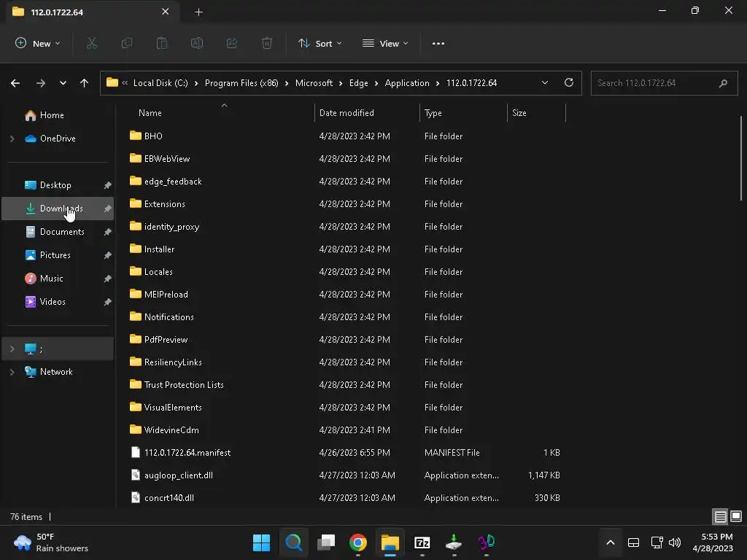This screenshot has height=560, width=747.
Task: Add a new File Explorer tab
Action: pos(198,12)
